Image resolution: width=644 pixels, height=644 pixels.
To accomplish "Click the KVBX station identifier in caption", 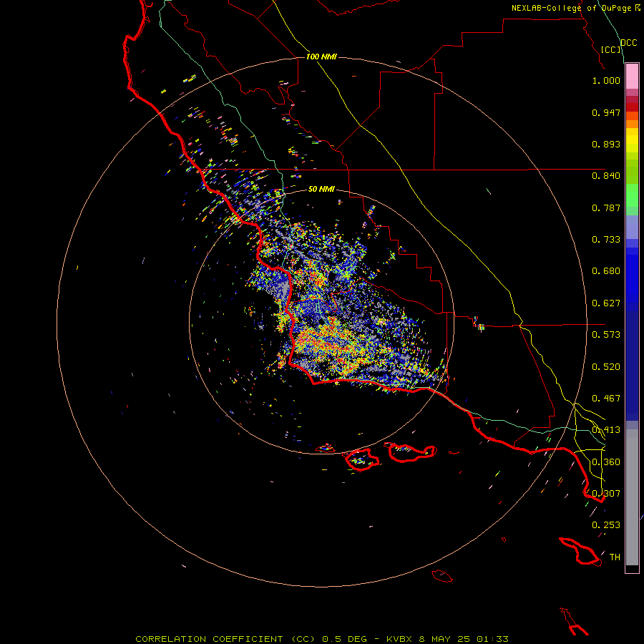I will (x=399, y=639).
